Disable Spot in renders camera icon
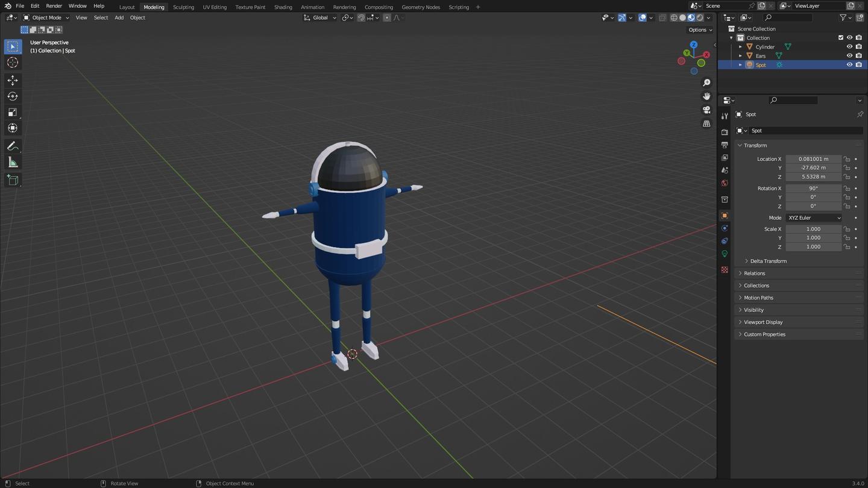The image size is (868, 488). (858, 65)
